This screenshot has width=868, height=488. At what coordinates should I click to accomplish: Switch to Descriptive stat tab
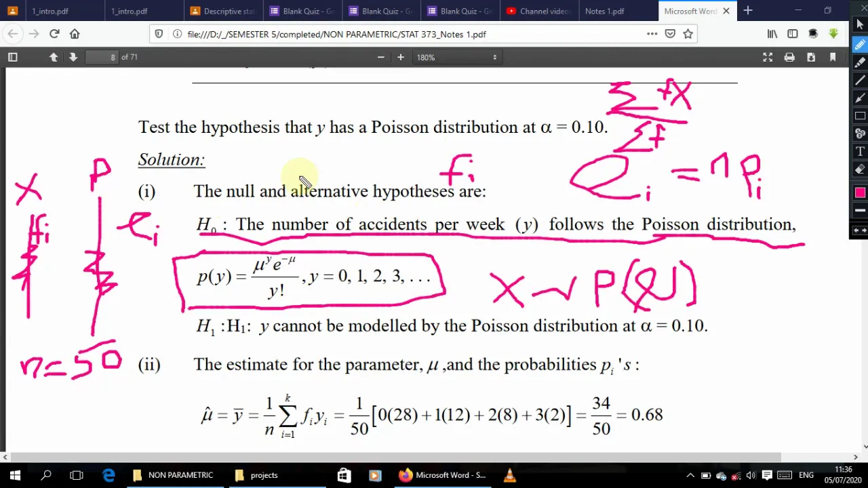pyautogui.click(x=222, y=11)
